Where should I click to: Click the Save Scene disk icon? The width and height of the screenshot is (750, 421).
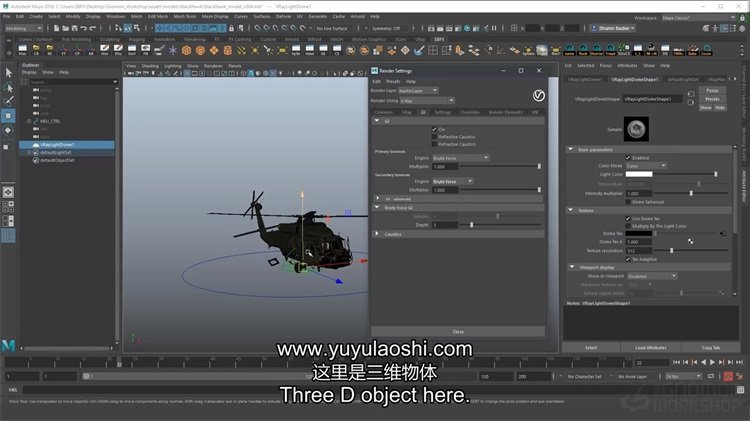(75, 28)
